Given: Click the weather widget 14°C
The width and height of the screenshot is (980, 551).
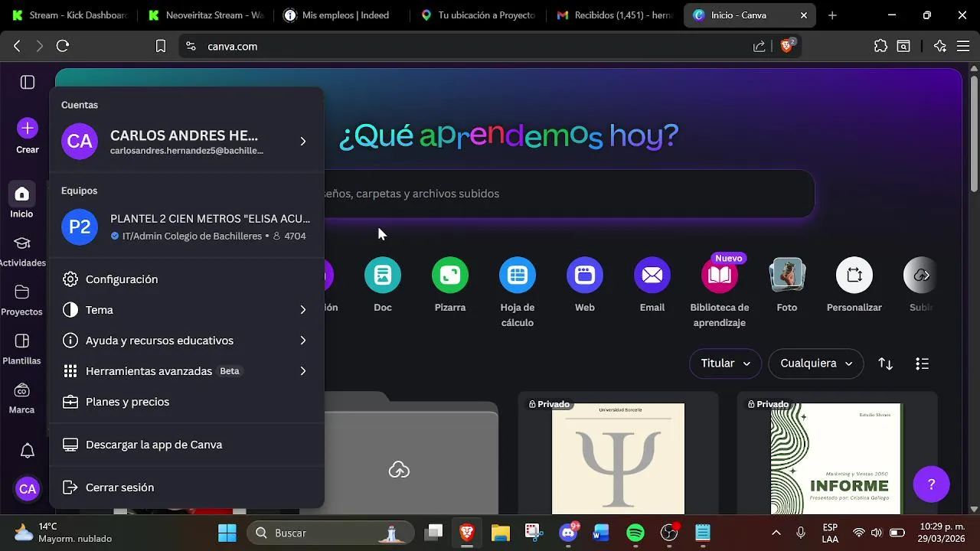Looking at the screenshot, I should point(63,533).
